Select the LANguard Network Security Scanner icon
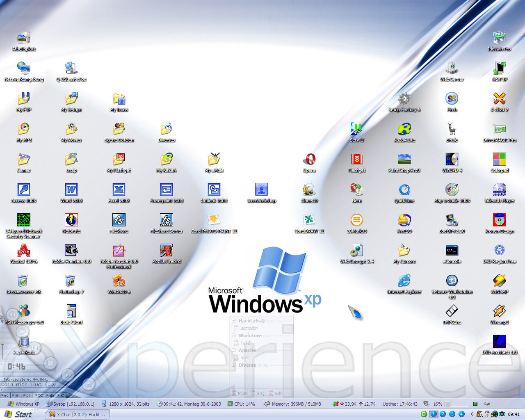Viewport: 525px width, 420px height. [x=24, y=220]
